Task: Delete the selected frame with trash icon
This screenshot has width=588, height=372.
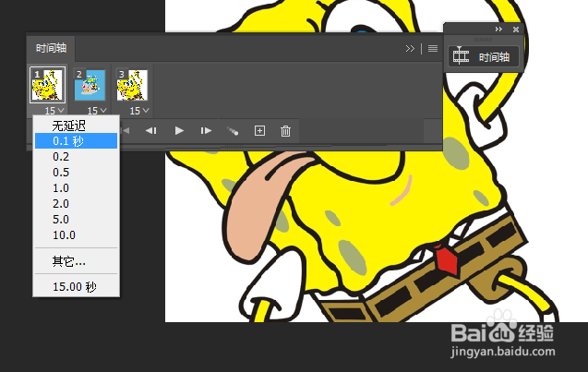Action: 286,131
